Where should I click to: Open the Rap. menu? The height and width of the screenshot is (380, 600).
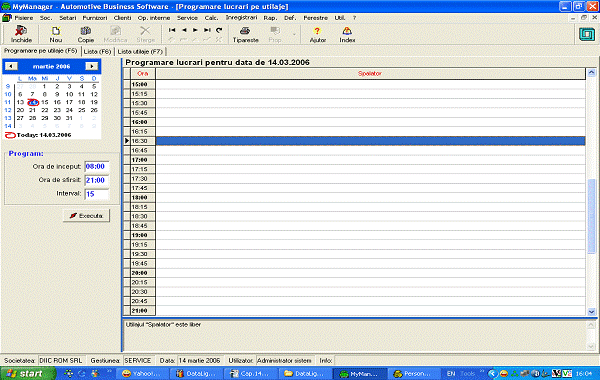tap(270, 18)
